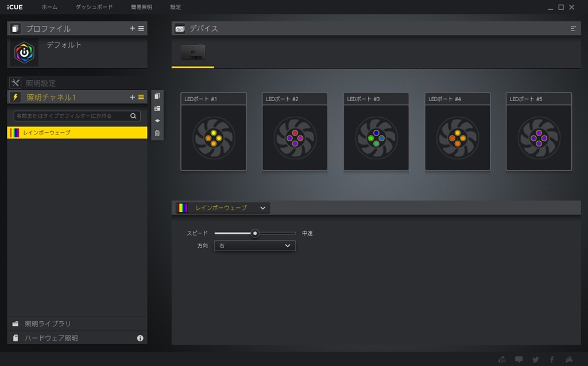Click the 照明ライブラリ folder icon
588x366 pixels.
click(16, 323)
